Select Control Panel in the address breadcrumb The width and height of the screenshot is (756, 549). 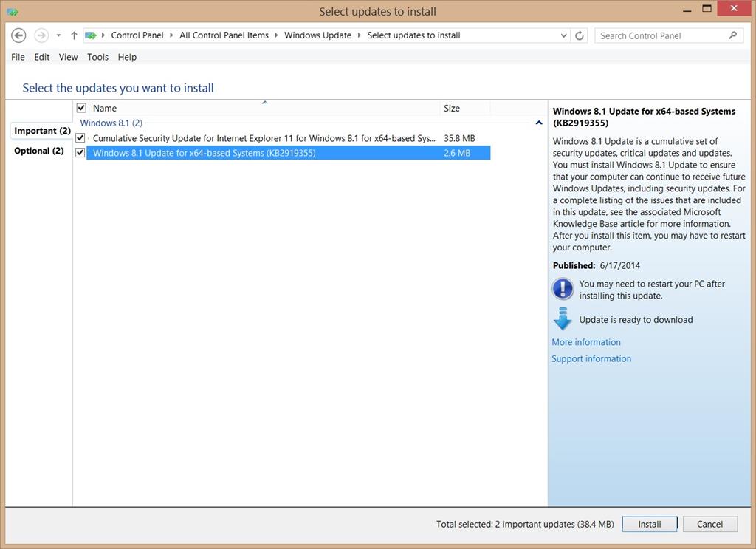coord(137,35)
